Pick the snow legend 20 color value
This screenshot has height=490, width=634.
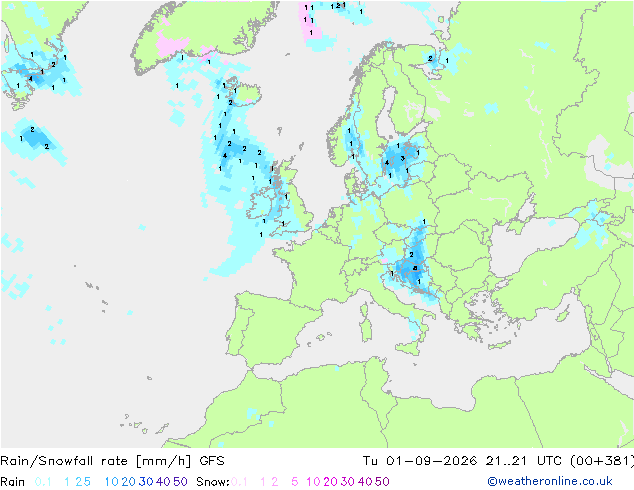click(x=330, y=482)
